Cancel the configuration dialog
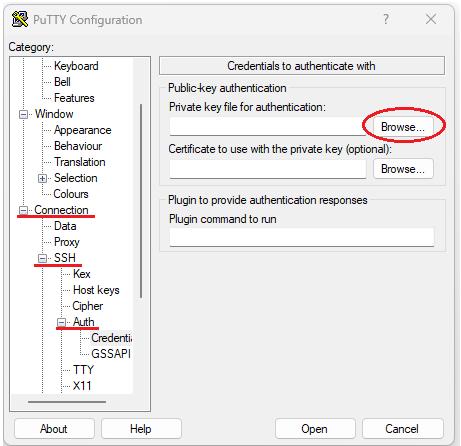Screen dimensions: 461x446 [402, 429]
